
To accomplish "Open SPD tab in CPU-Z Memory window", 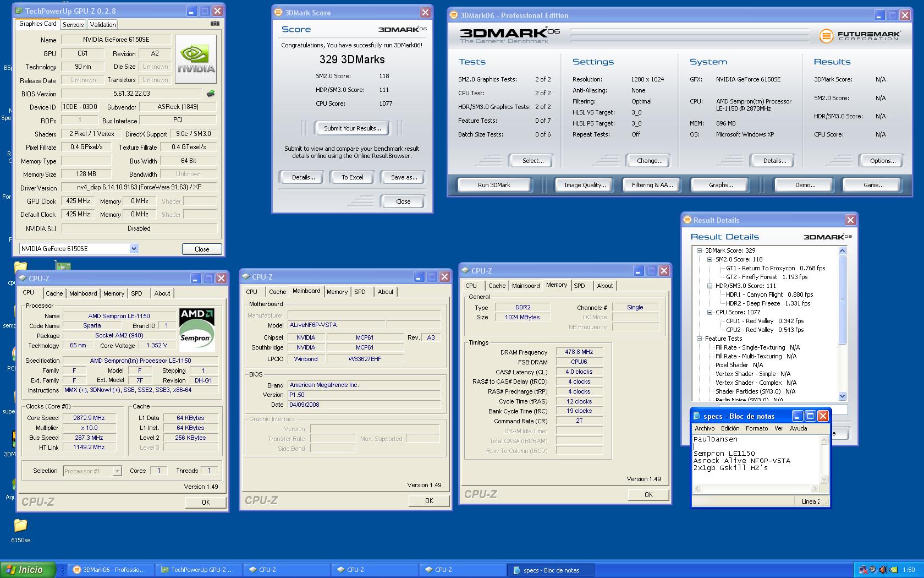I will (x=579, y=286).
